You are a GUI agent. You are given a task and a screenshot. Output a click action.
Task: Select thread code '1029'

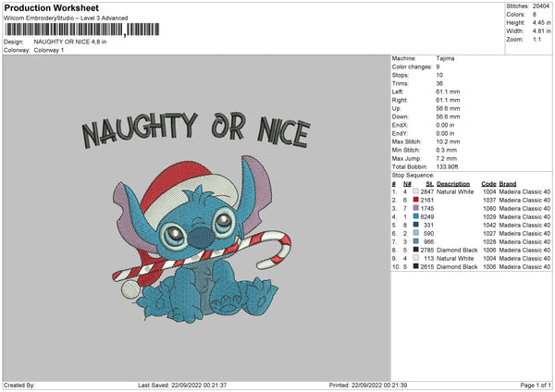[x=489, y=217]
